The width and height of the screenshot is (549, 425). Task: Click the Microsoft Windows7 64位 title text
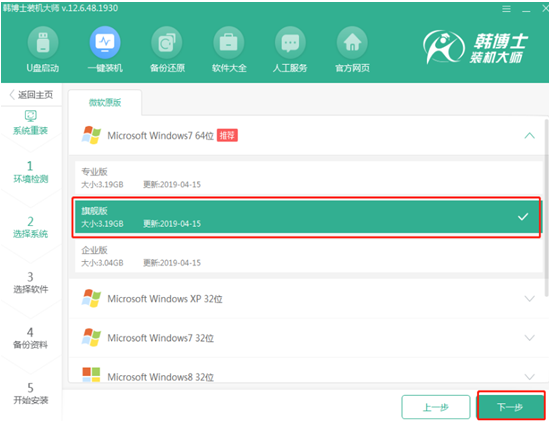[x=160, y=135]
